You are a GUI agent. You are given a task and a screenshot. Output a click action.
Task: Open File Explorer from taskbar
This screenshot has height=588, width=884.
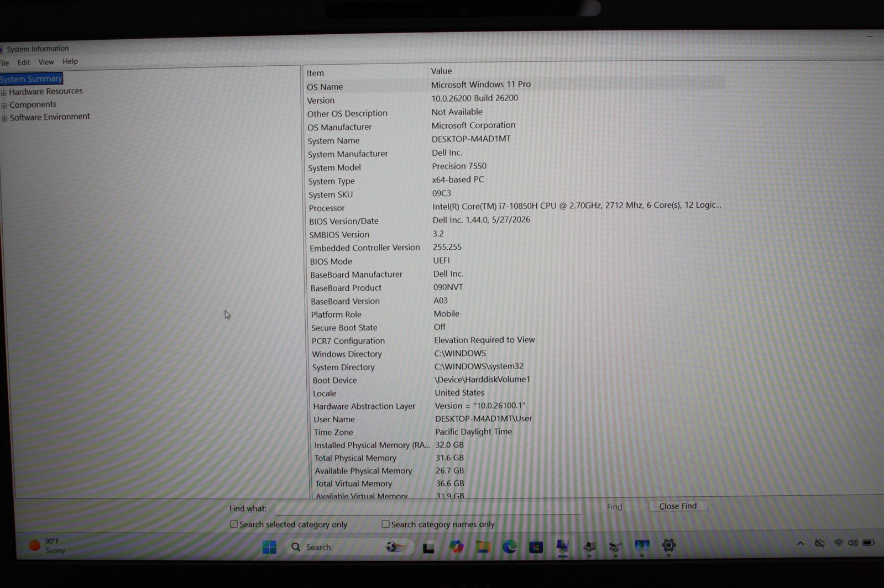pos(483,547)
